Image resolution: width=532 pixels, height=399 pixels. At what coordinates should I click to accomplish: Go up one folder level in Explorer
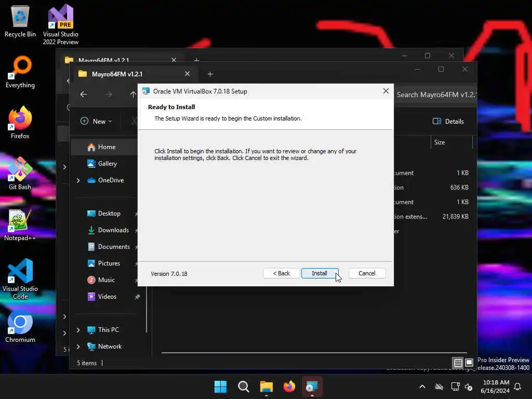pyautogui.click(x=132, y=95)
